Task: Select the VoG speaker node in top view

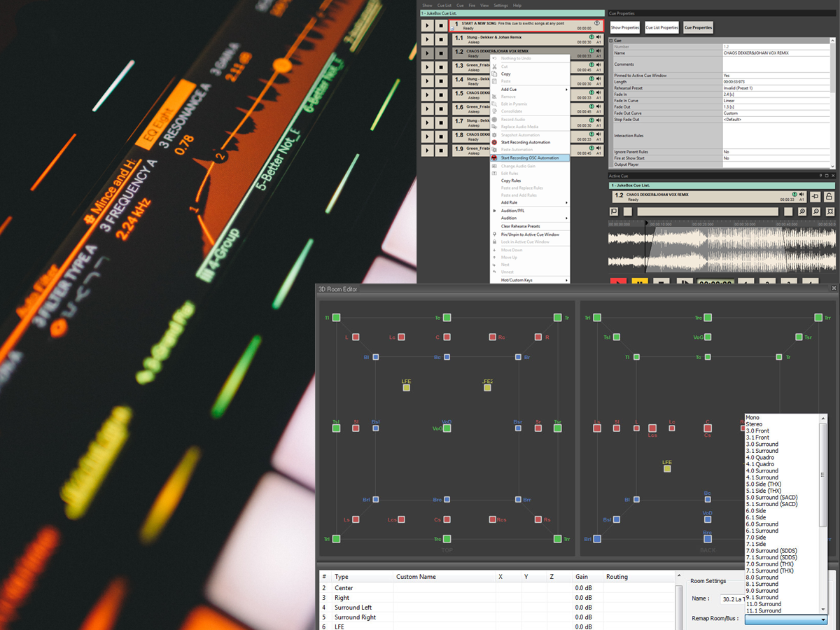Action: pyautogui.click(x=447, y=428)
